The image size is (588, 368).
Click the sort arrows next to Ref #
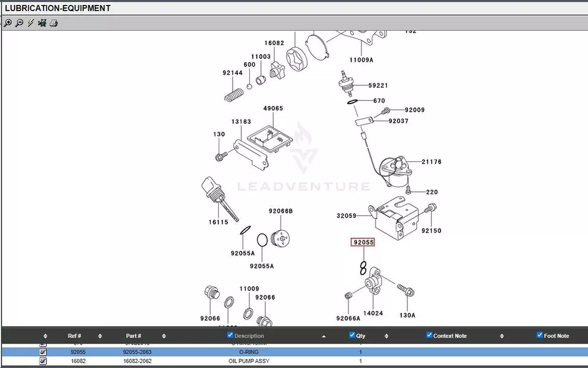(100, 336)
